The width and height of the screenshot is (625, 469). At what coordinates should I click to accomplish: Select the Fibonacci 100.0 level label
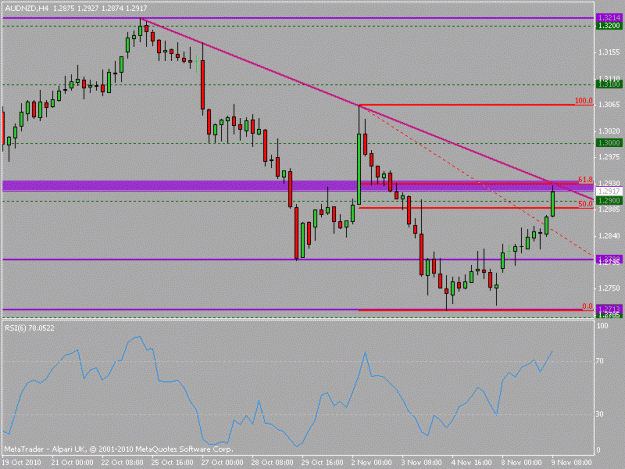click(584, 101)
